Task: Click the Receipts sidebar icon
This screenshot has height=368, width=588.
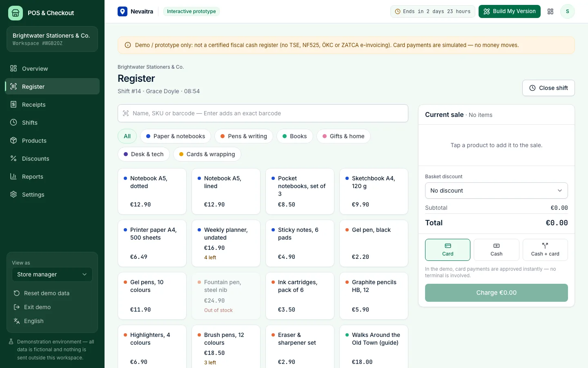Action: pos(13,104)
